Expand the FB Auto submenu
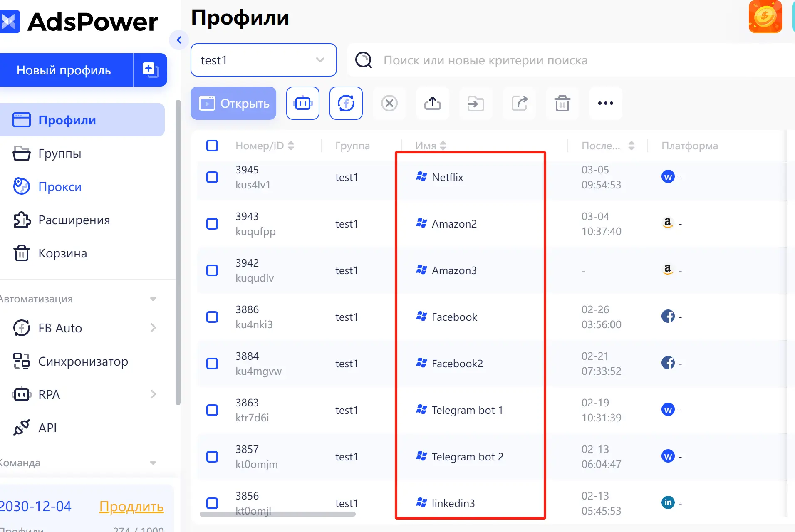The width and height of the screenshot is (795, 532). (153, 328)
